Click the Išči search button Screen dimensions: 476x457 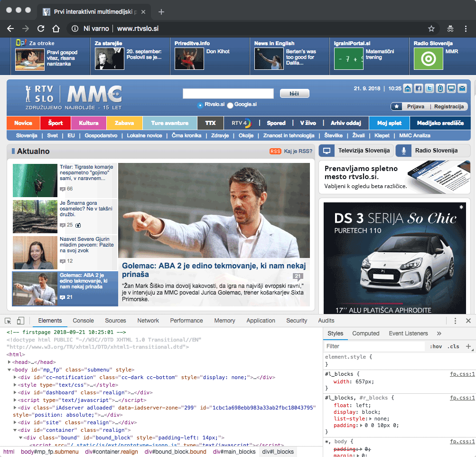click(294, 94)
